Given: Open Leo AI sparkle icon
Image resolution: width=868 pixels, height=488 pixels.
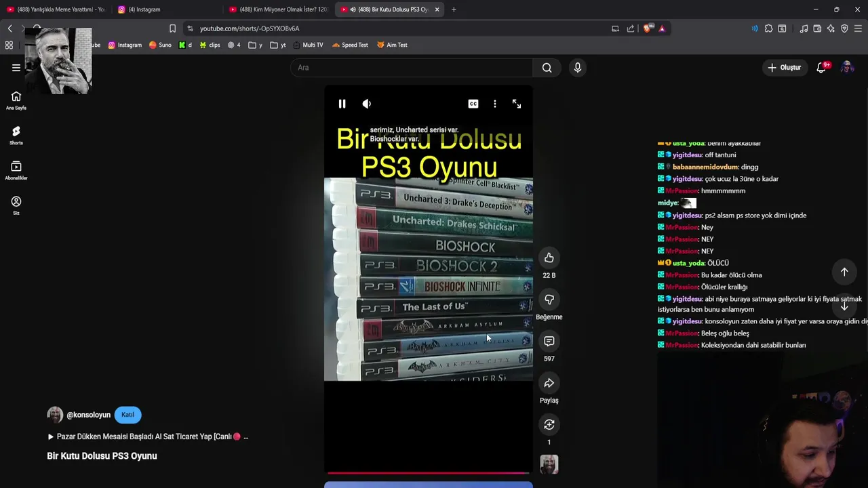Looking at the screenshot, I should [x=831, y=28].
